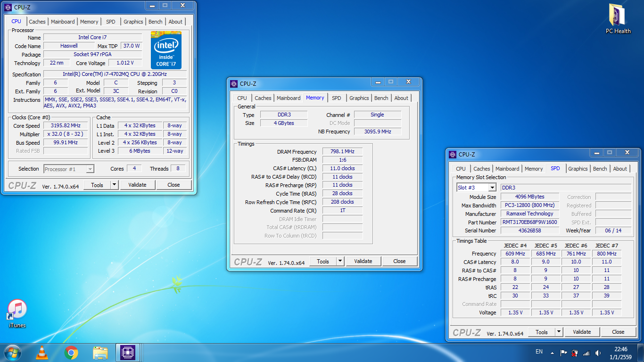Viewport: 644px width, 362px height.
Task: Open Google Chrome from the taskbar
Action: 71,353
